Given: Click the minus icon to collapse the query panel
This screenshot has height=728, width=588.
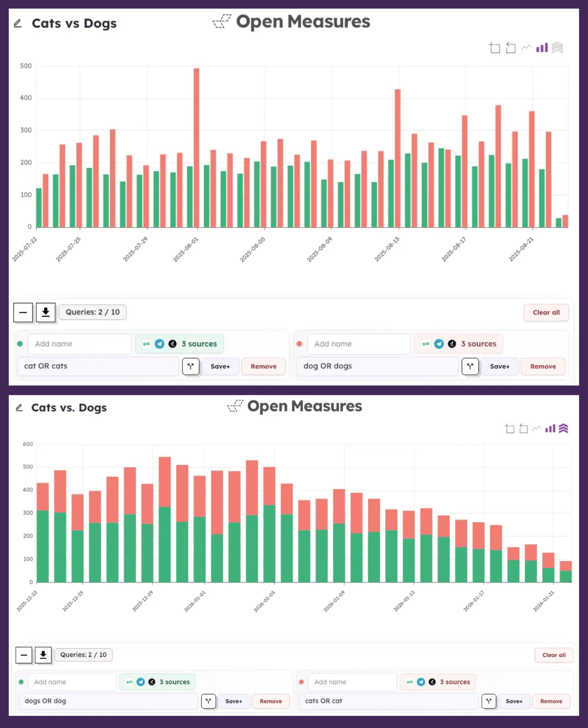Looking at the screenshot, I should [x=23, y=312].
